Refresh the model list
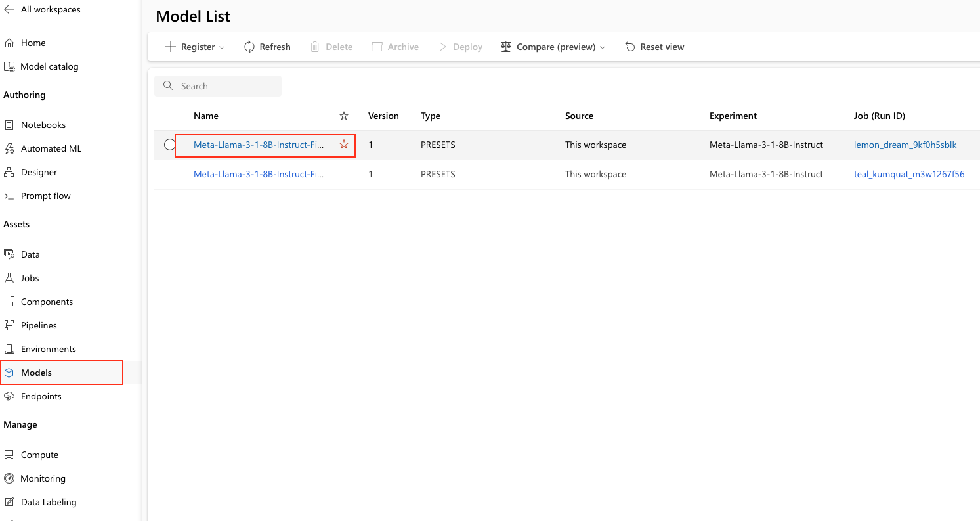The height and width of the screenshot is (521, 980). (267, 47)
